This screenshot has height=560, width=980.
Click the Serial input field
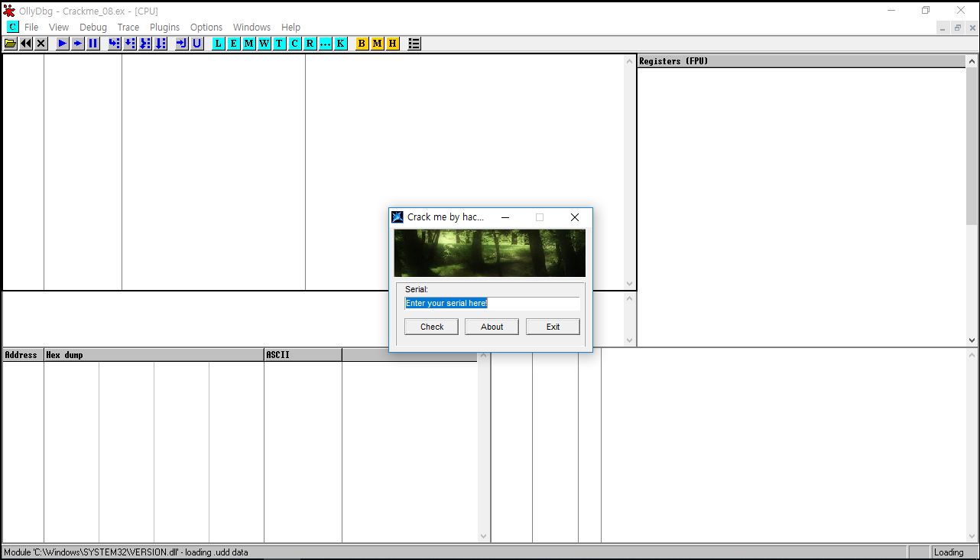point(492,303)
